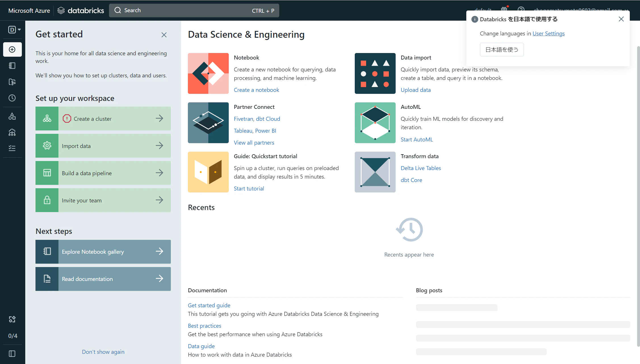
Task: Click the AutoML thumbnail image
Action: [375, 123]
